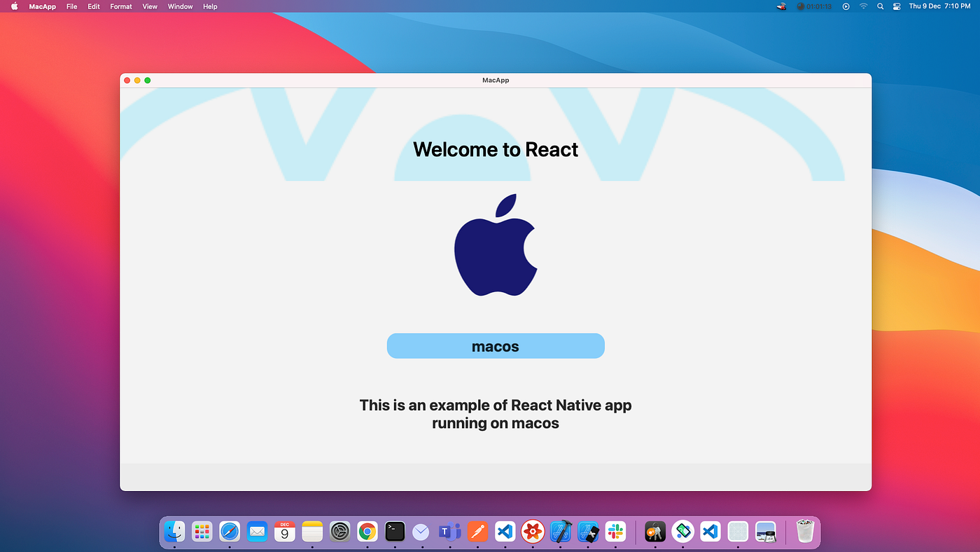
Task: Open the Terminal app in the Dock
Action: 394,531
